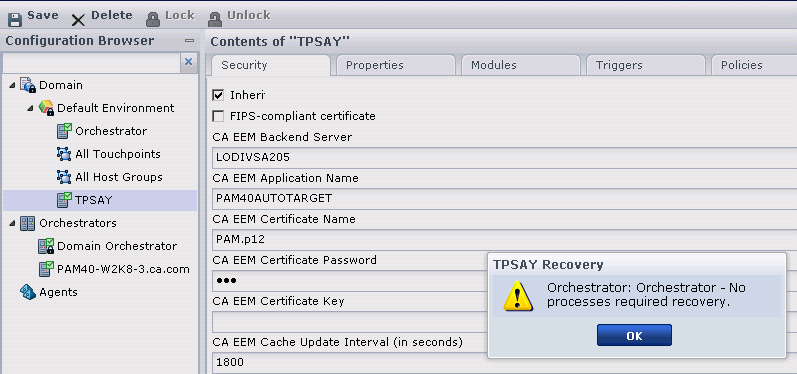
Task: Select All Touchpoints tree item
Action: point(118,154)
